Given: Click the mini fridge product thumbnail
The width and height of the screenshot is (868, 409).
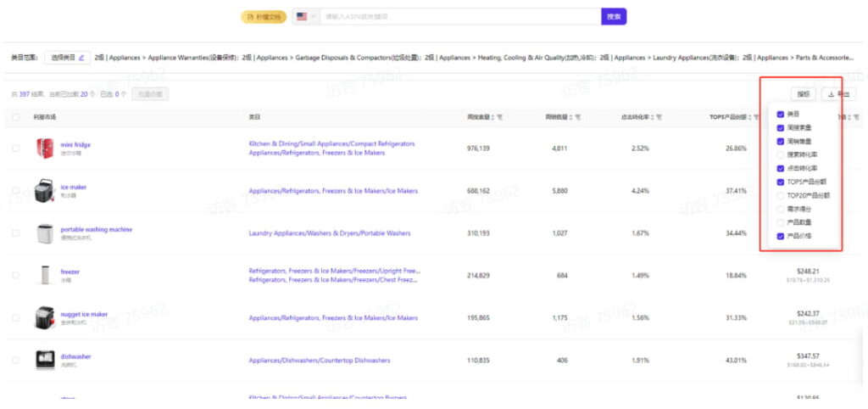Looking at the screenshot, I should tap(44, 148).
